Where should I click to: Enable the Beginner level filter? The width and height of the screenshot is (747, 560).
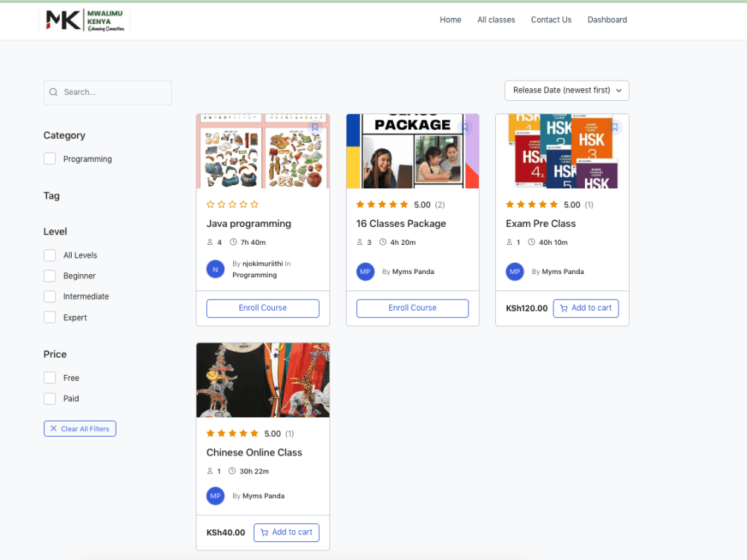tap(50, 276)
